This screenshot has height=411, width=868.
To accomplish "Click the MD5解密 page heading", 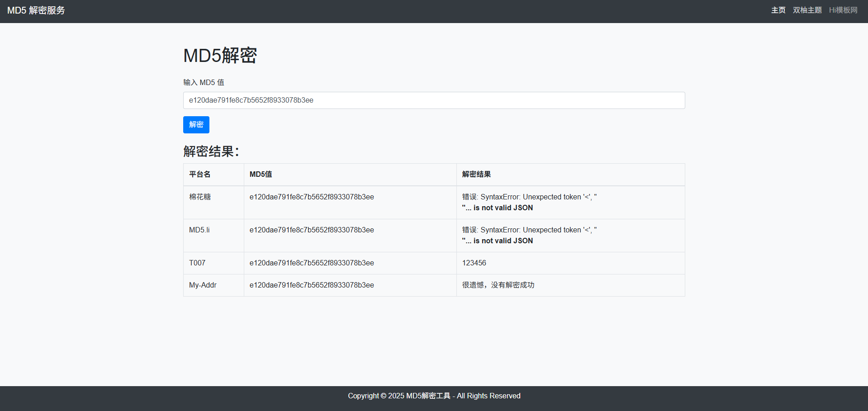I will [220, 56].
